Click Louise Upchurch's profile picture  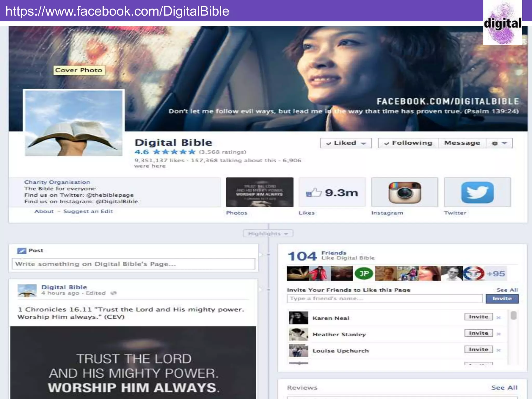pyautogui.click(x=298, y=350)
